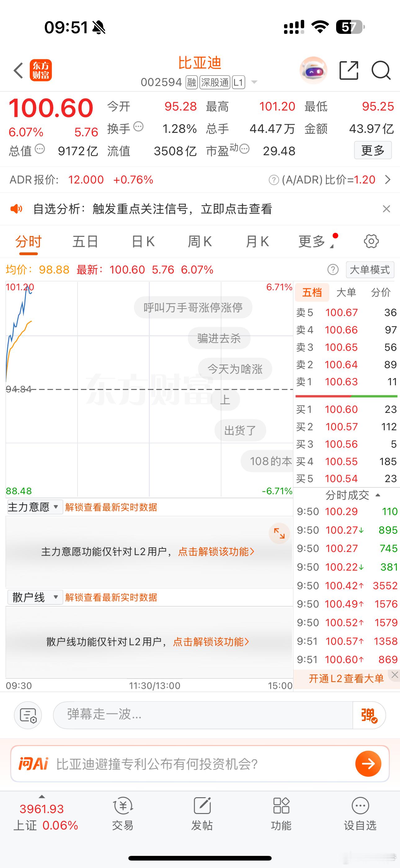This screenshot has width=400, height=868.
Task: Tap the 问Ai logo icon
Action: (x=33, y=764)
